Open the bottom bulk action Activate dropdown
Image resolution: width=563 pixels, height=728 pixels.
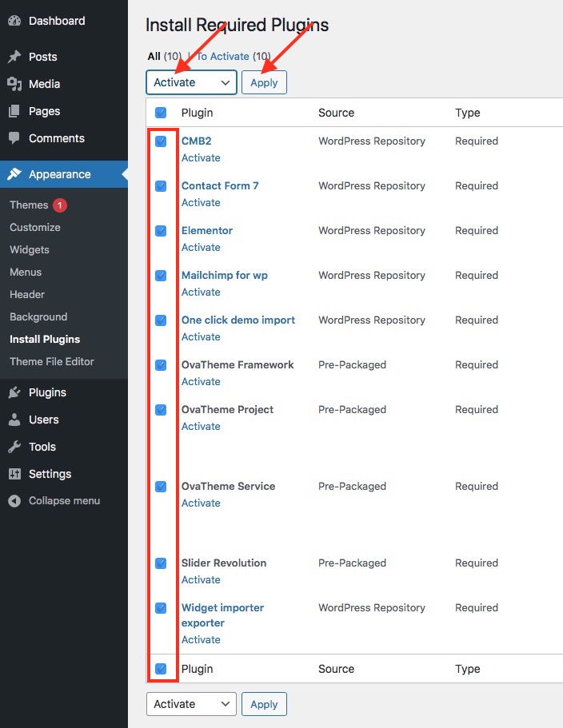191,704
